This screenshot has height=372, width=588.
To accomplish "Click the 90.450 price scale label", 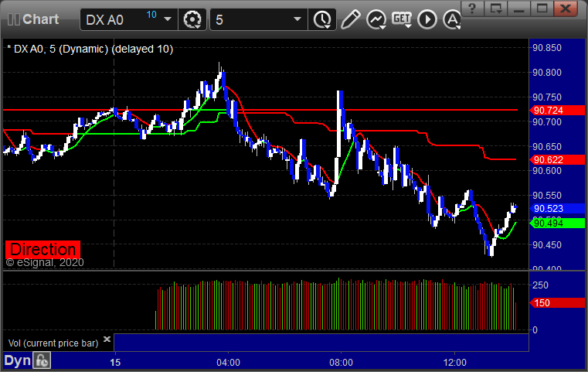I will pos(547,245).
